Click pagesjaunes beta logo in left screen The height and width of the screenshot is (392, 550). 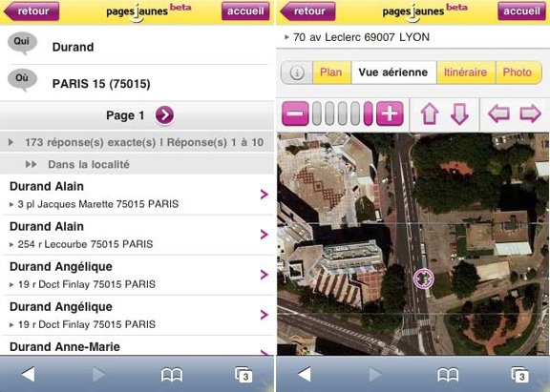coord(149,11)
